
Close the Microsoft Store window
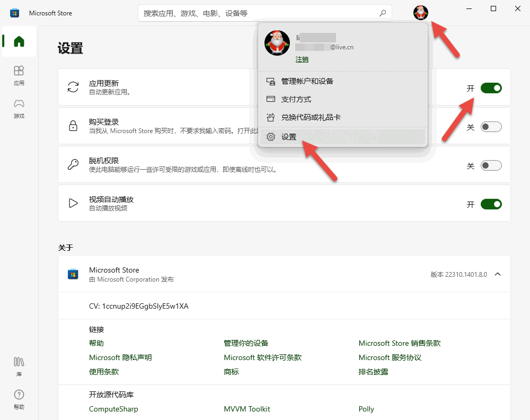517,9
